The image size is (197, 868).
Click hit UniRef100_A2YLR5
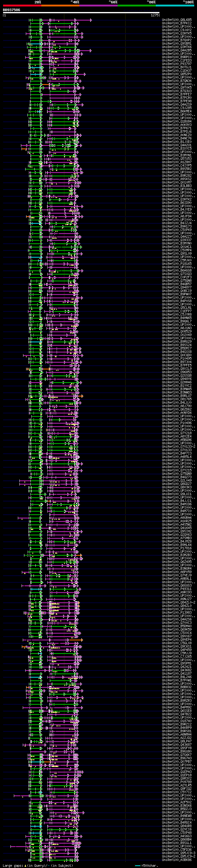click(x=177, y=785)
